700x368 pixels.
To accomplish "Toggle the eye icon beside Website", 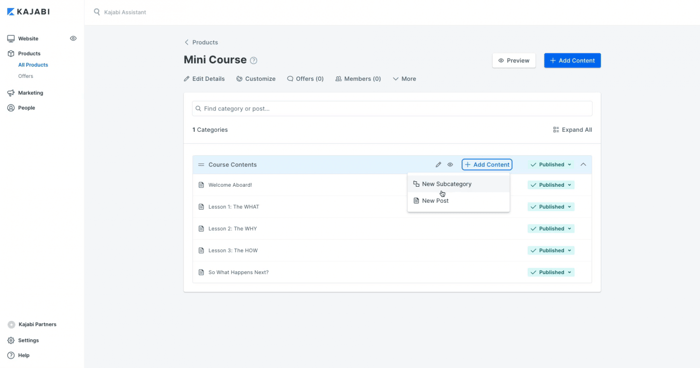I will (x=73, y=38).
